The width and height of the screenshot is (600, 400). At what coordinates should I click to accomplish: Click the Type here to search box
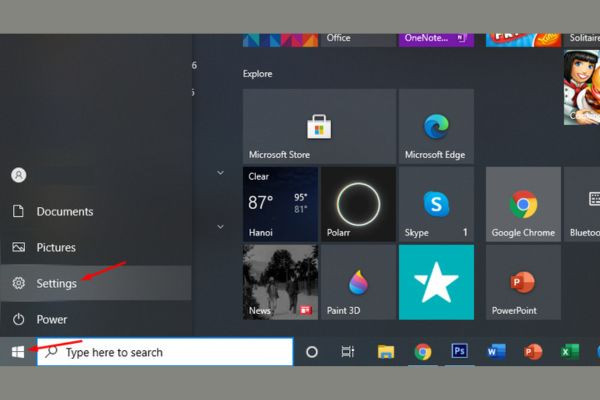[165, 352]
